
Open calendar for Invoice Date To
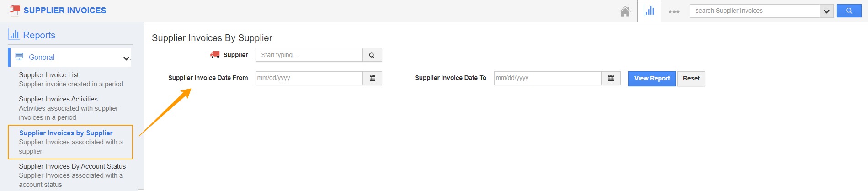pyautogui.click(x=611, y=78)
